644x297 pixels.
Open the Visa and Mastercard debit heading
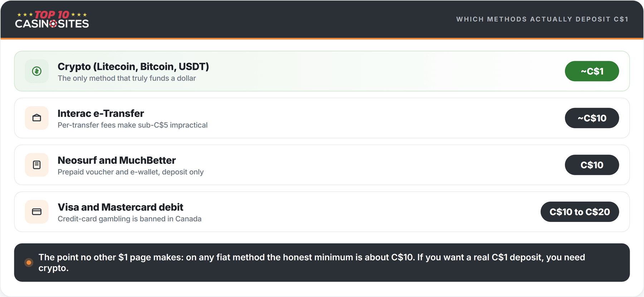pos(120,207)
